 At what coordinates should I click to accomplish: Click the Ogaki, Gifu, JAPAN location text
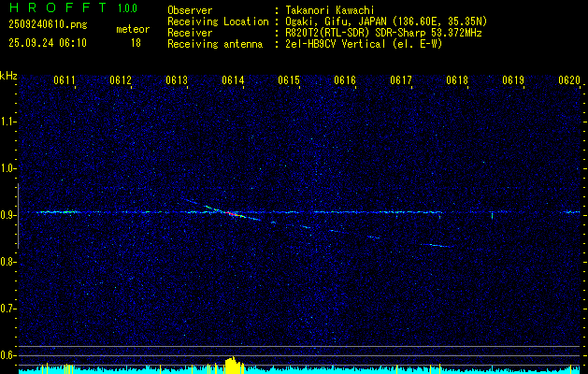[386, 22]
